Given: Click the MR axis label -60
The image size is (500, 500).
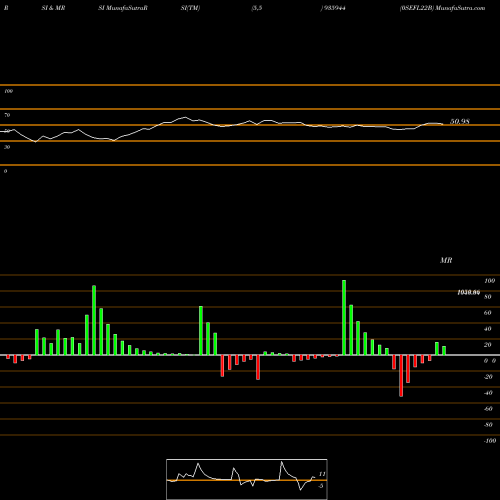Looking at the screenshot, I should pyautogui.click(x=488, y=409).
